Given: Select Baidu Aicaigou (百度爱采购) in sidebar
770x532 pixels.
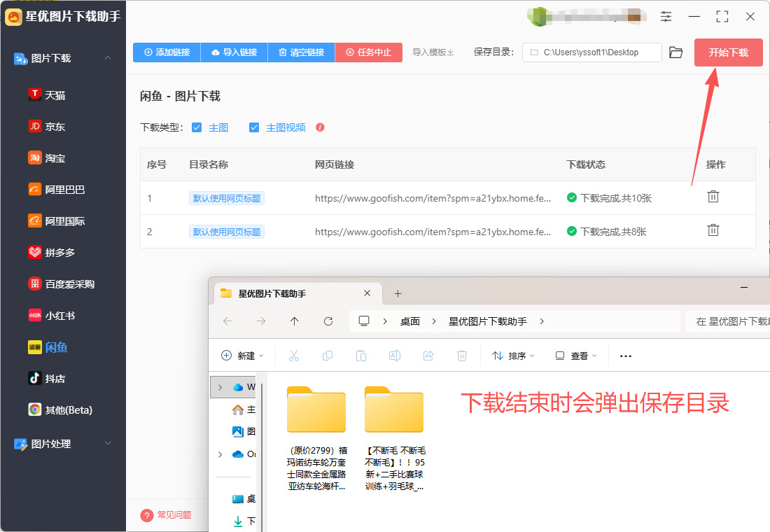Looking at the screenshot, I should [62, 283].
